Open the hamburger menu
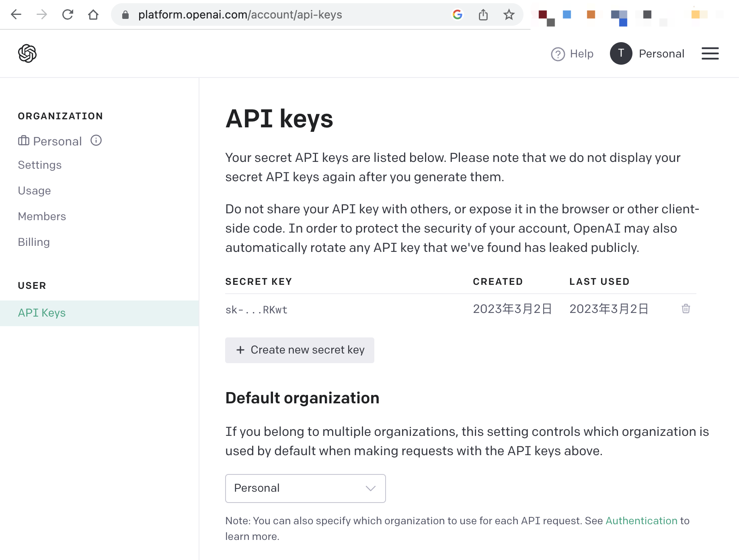This screenshot has height=560, width=739. [710, 53]
